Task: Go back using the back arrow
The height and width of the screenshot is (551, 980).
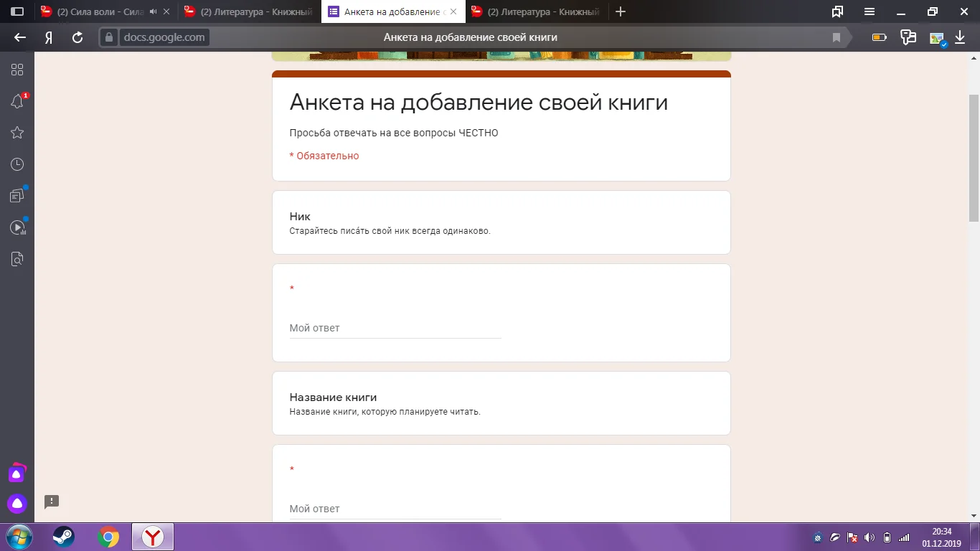Action: [x=19, y=37]
